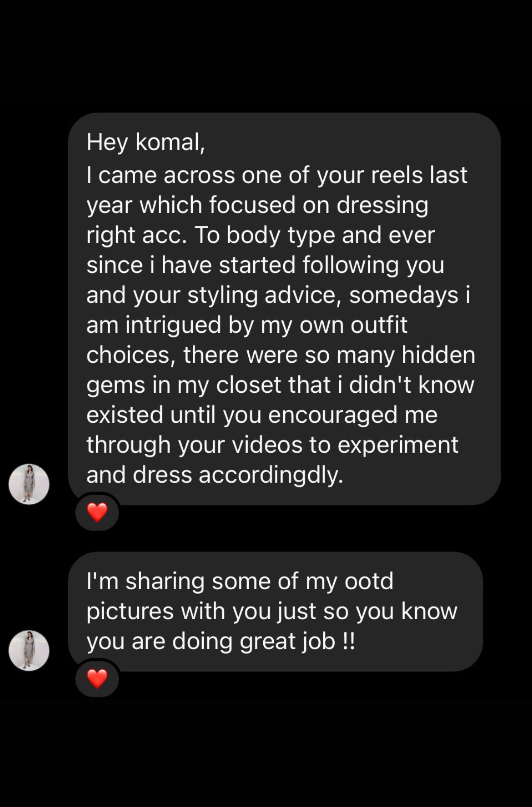Click the word "reels" in the first message
Viewport: 532px width, 807px height.
click(x=396, y=175)
